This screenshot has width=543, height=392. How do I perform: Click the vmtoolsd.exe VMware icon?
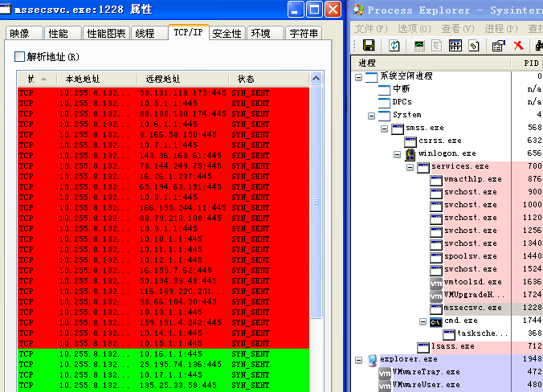tap(436, 283)
